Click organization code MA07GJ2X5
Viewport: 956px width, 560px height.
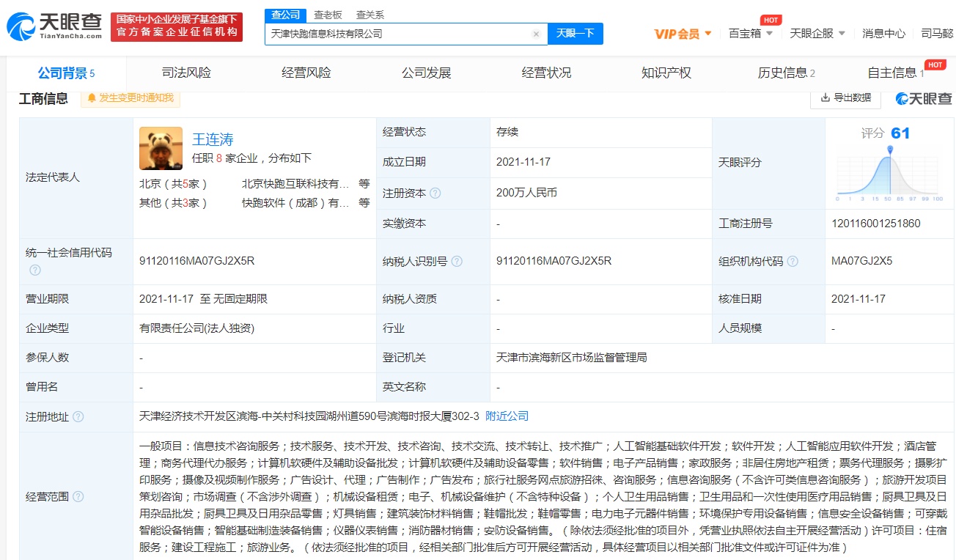[861, 261]
